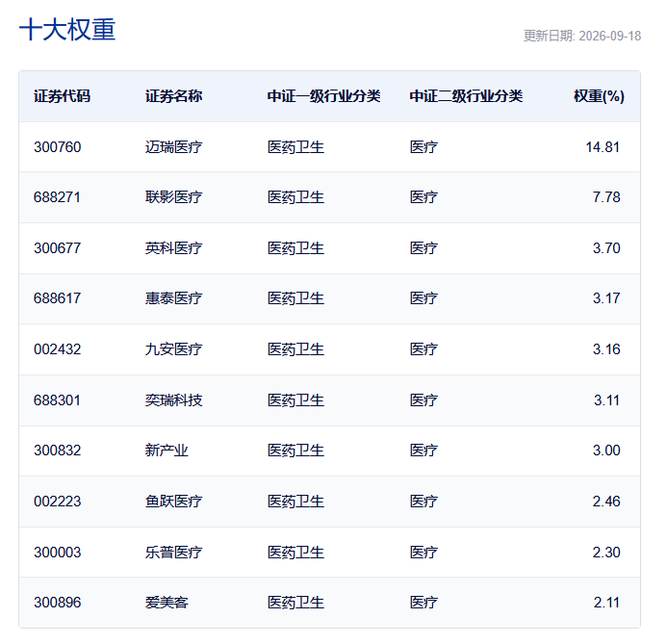Select stock code 300832
The height and width of the screenshot is (644, 667).
(x=58, y=451)
